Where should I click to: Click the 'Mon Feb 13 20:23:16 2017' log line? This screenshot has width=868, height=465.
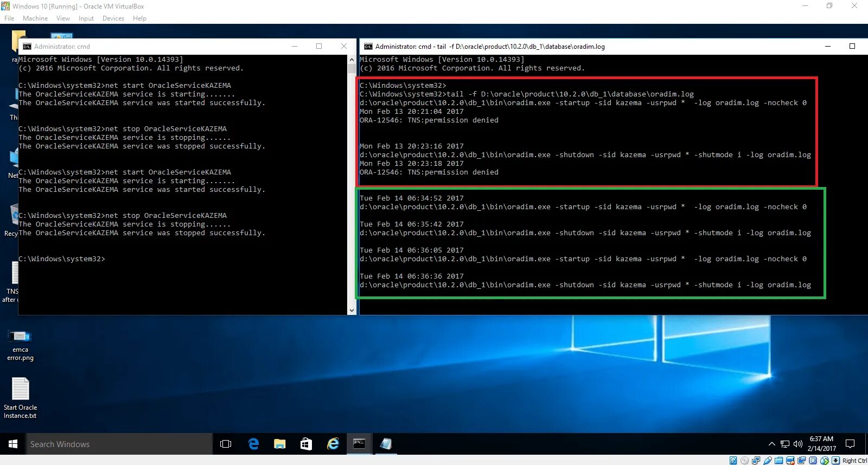(412, 146)
